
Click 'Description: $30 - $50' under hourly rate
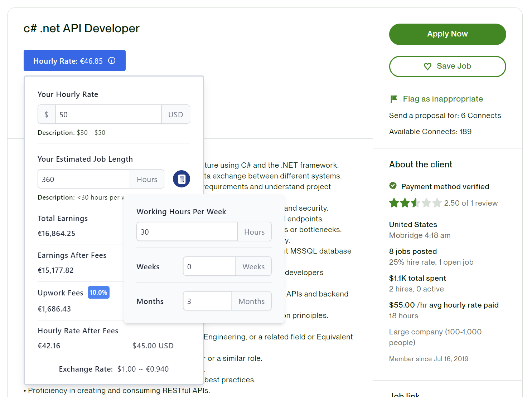pos(72,133)
